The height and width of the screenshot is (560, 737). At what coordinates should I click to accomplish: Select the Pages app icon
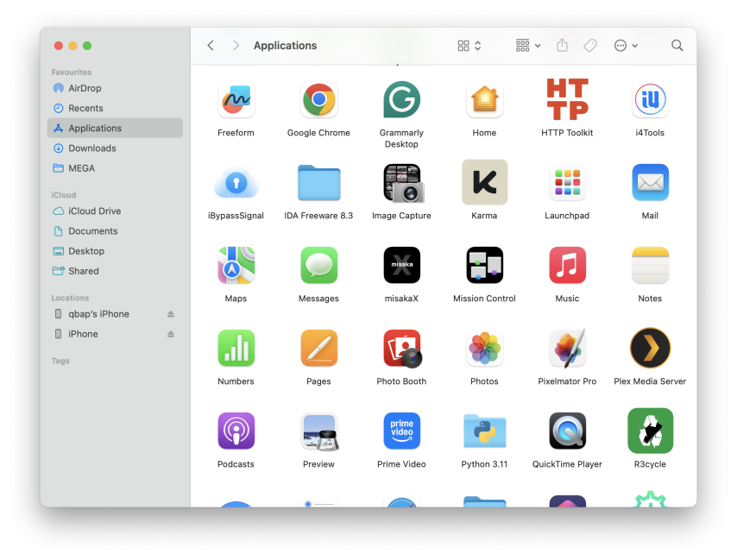pyautogui.click(x=318, y=348)
